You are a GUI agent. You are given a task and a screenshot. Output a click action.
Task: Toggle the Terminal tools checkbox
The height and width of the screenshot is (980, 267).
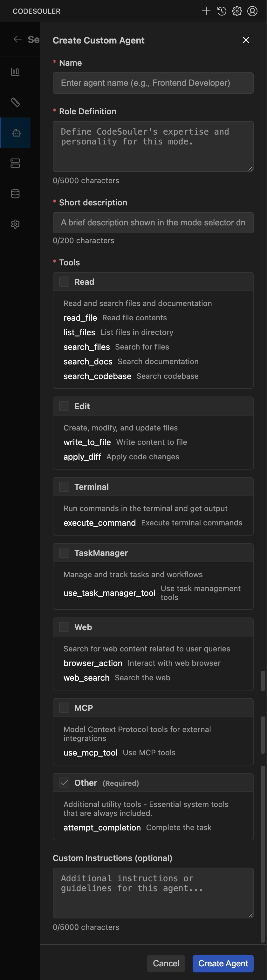coord(65,487)
